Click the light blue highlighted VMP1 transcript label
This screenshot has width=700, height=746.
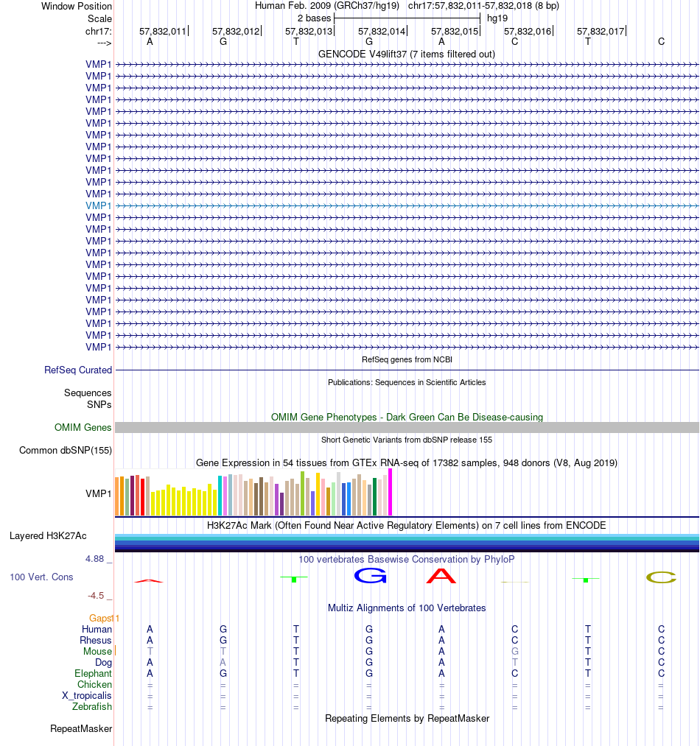tap(98, 205)
